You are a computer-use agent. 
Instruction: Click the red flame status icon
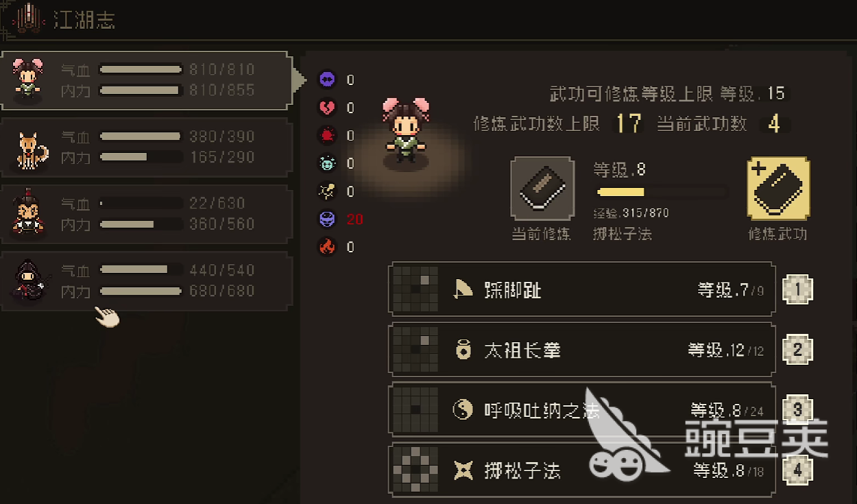327,247
